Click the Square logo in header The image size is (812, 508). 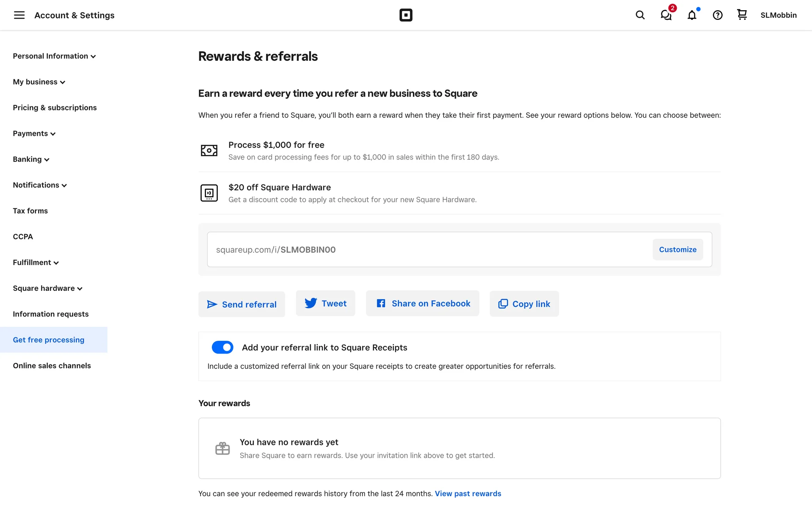(406, 15)
